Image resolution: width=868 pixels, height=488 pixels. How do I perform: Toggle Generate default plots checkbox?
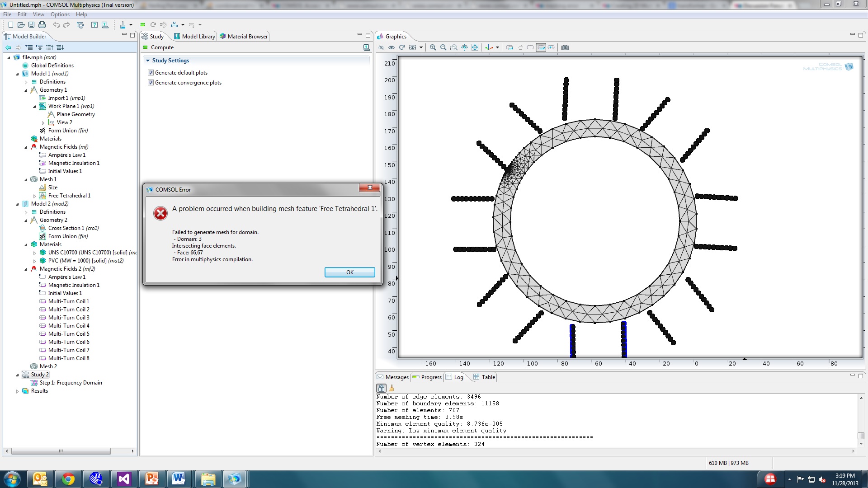tap(151, 73)
